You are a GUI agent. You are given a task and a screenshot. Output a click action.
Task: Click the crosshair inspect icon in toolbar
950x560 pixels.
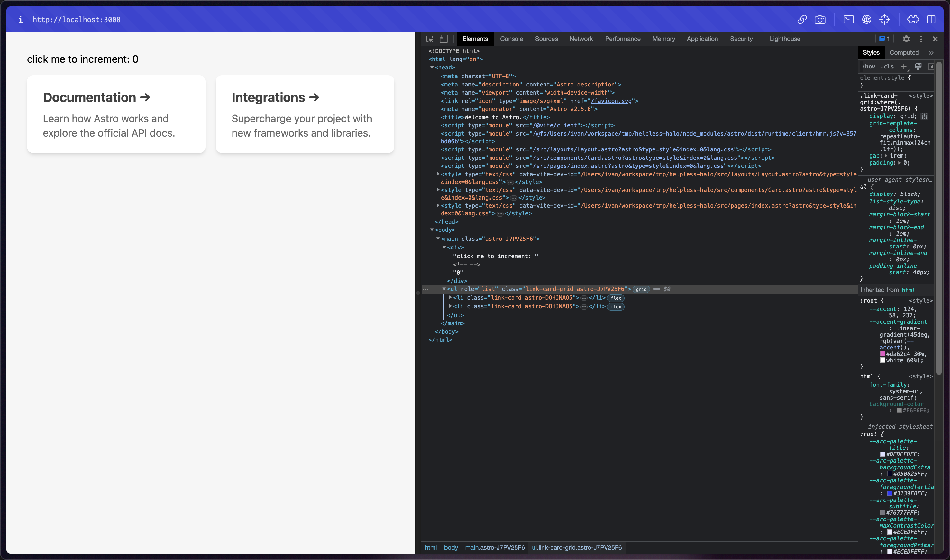tap(885, 20)
